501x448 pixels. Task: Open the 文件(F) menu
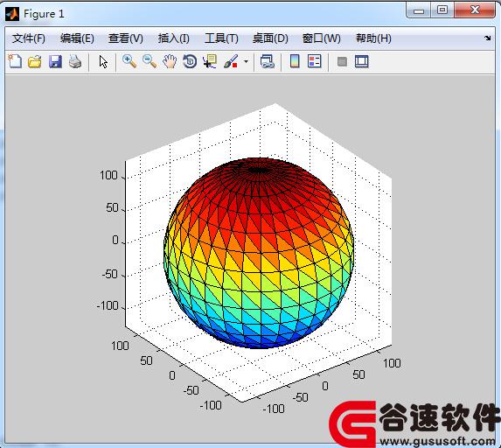29,38
